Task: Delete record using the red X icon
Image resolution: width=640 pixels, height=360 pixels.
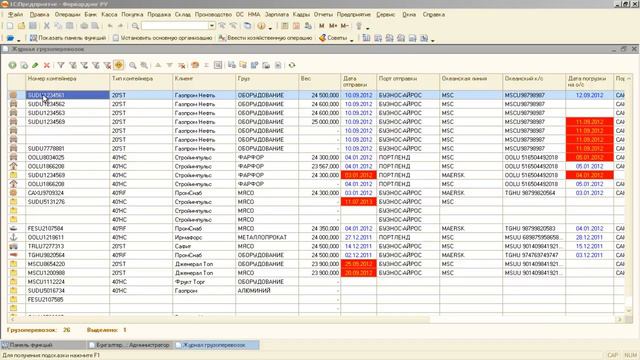Action: click(47, 65)
